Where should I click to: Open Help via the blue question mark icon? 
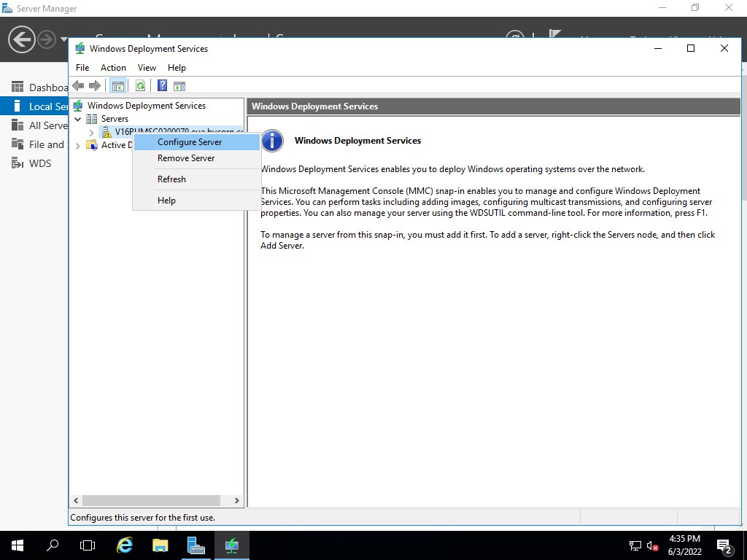162,86
